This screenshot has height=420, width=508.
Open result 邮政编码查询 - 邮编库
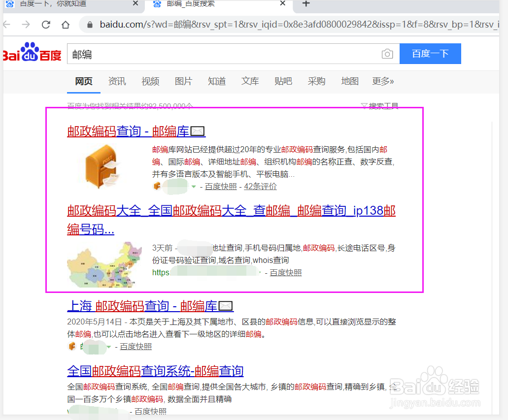coord(136,131)
